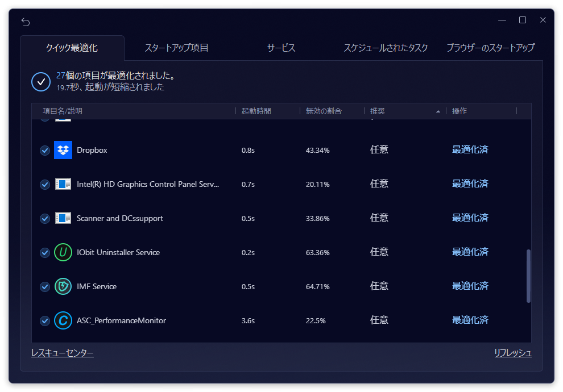Open the サービス tab
This screenshot has height=392, width=563.
coord(281,48)
